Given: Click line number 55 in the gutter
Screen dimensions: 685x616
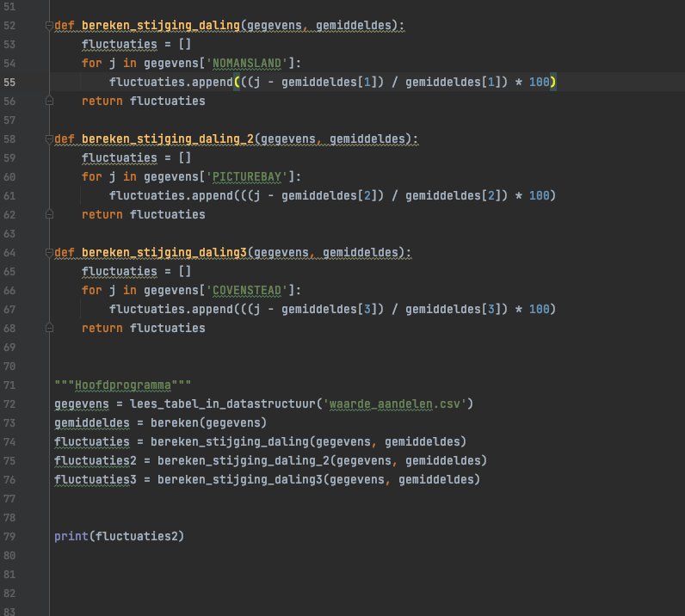Looking at the screenshot, I should [9, 83].
